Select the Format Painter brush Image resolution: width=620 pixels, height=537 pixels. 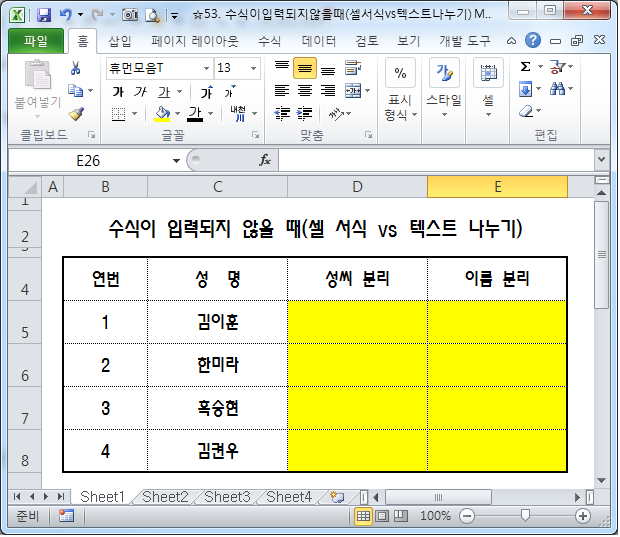[76, 114]
